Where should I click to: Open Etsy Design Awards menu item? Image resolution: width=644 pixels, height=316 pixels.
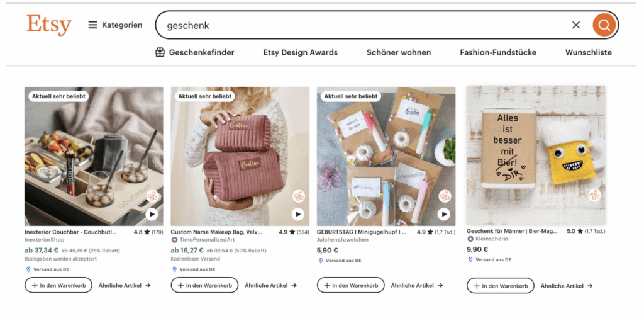point(300,52)
